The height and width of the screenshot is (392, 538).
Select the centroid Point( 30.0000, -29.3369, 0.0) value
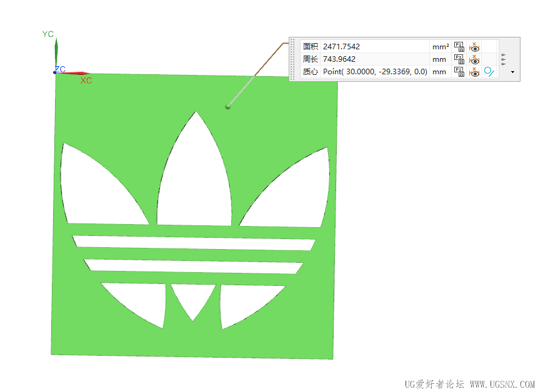[x=375, y=72]
